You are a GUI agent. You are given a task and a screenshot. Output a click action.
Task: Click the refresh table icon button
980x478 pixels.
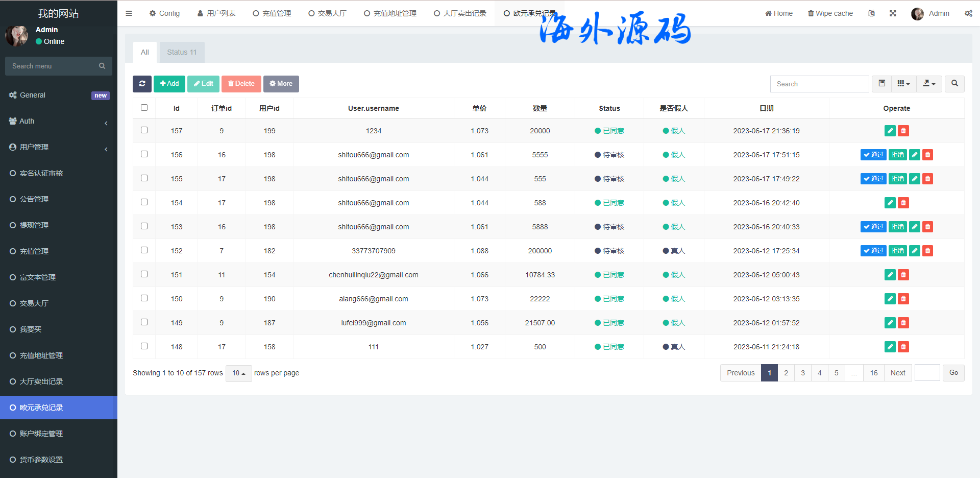[x=142, y=84]
